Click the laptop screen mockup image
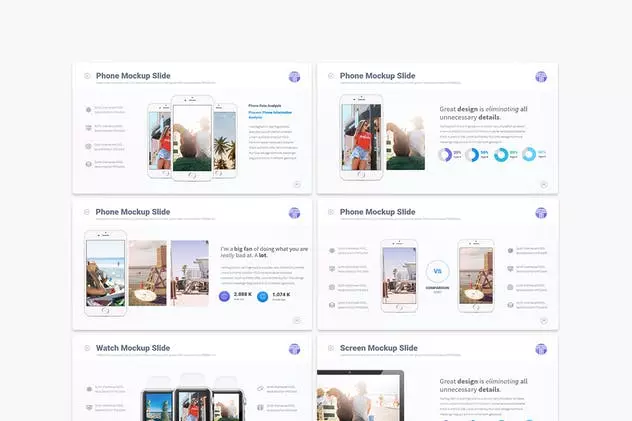632x421 pixels. [360, 395]
